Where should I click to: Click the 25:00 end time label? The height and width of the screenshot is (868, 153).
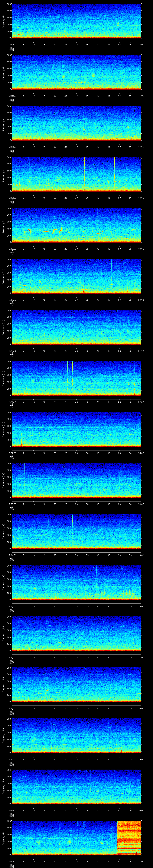[x=141, y=555]
